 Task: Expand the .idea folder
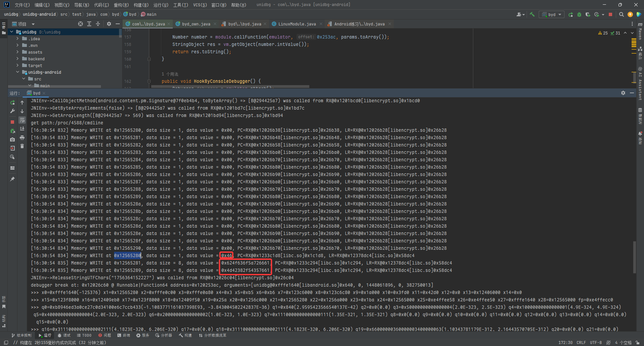point(17,39)
